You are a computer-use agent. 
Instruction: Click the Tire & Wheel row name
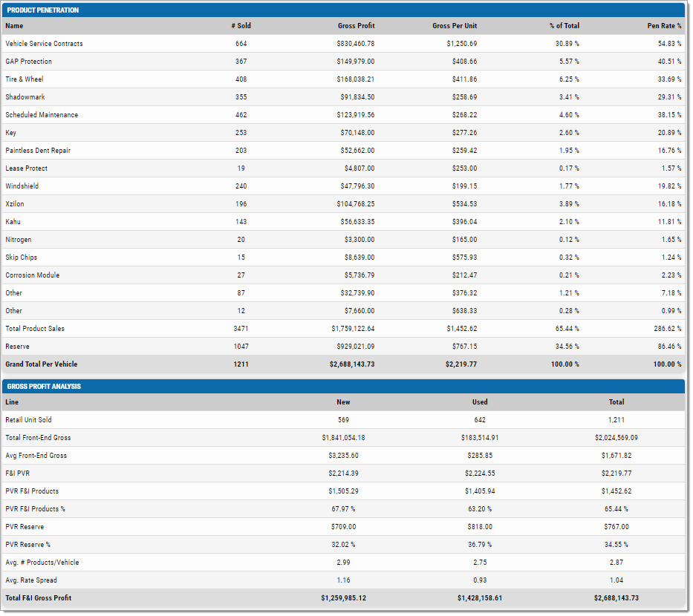point(25,79)
